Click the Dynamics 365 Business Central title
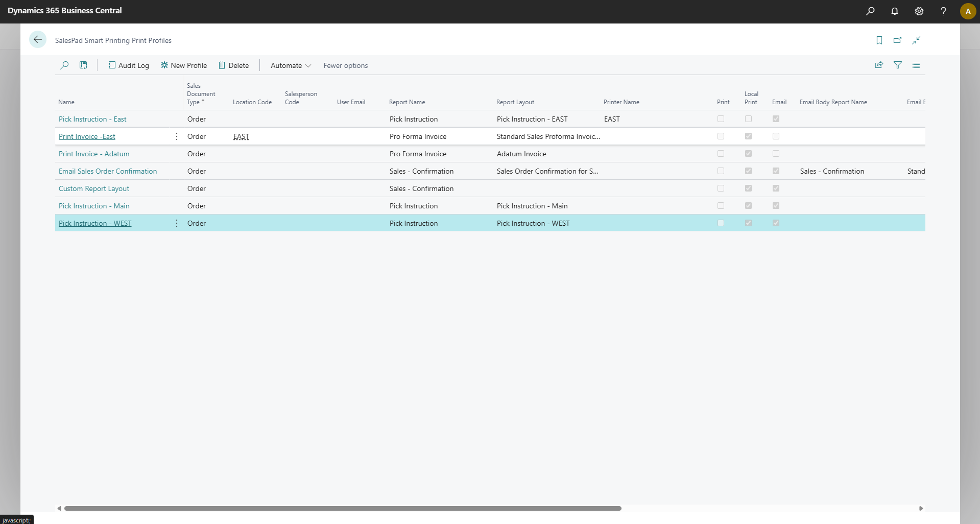Viewport: 980px width, 524px height. 65,11
